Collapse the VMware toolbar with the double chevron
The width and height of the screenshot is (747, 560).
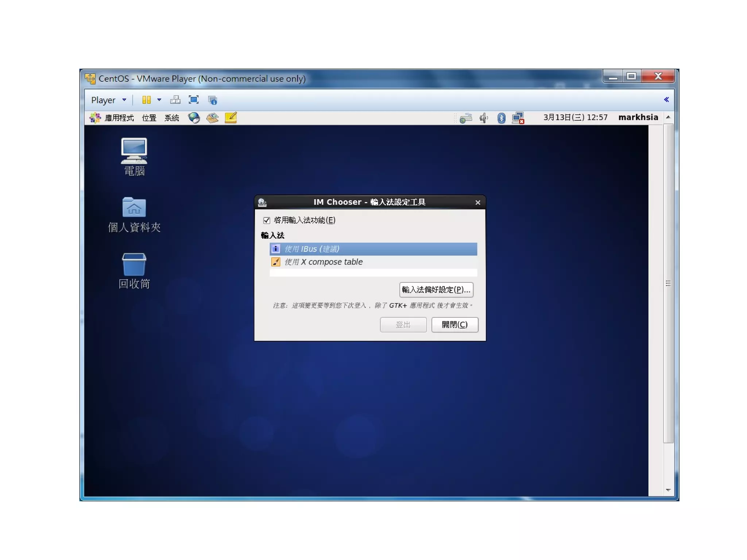pyautogui.click(x=666, y=100)
